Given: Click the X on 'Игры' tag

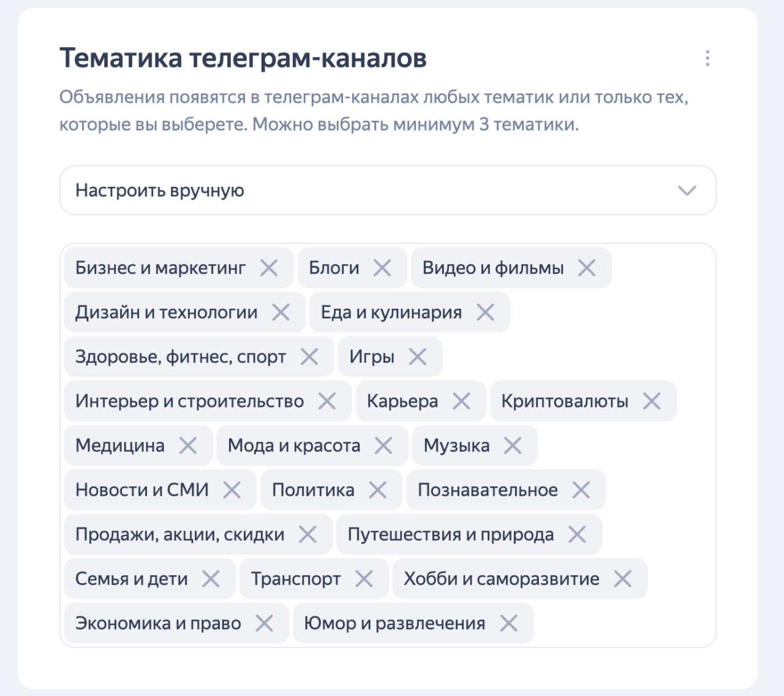Looking at the screenshot, I should pyautogui.click(x=418, y=357).
